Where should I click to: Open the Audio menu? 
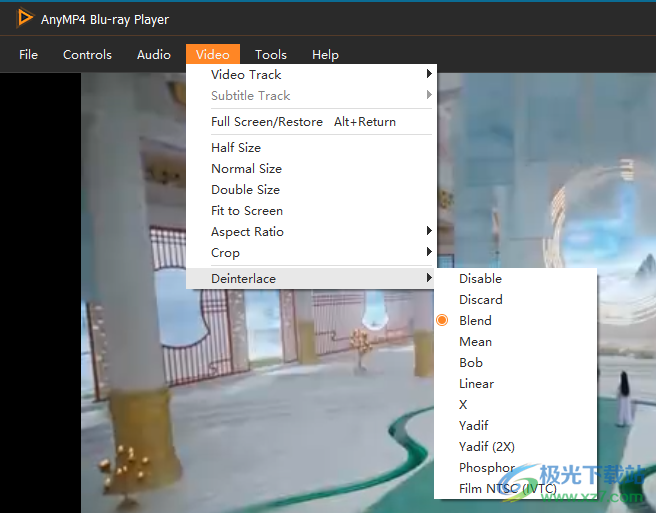coord(154,54)
